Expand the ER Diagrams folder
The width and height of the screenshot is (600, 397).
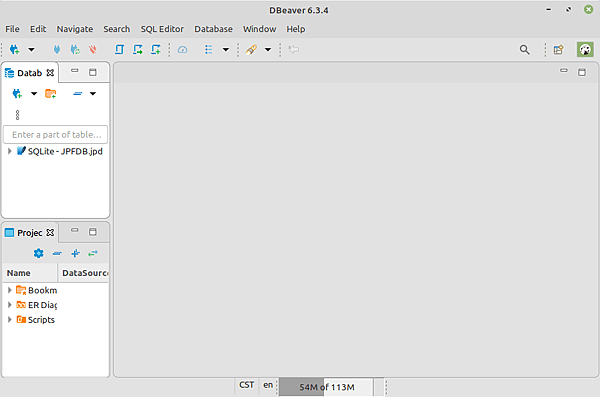10,305
